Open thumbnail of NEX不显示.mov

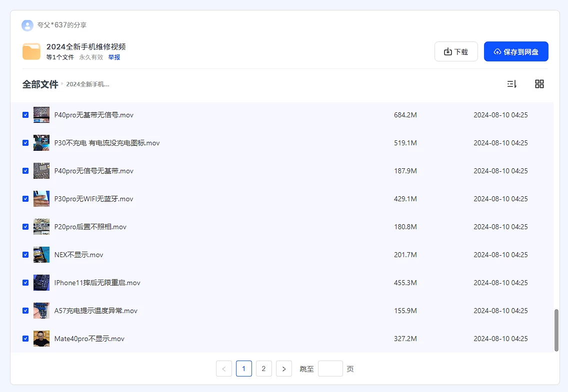click(41, 255)
